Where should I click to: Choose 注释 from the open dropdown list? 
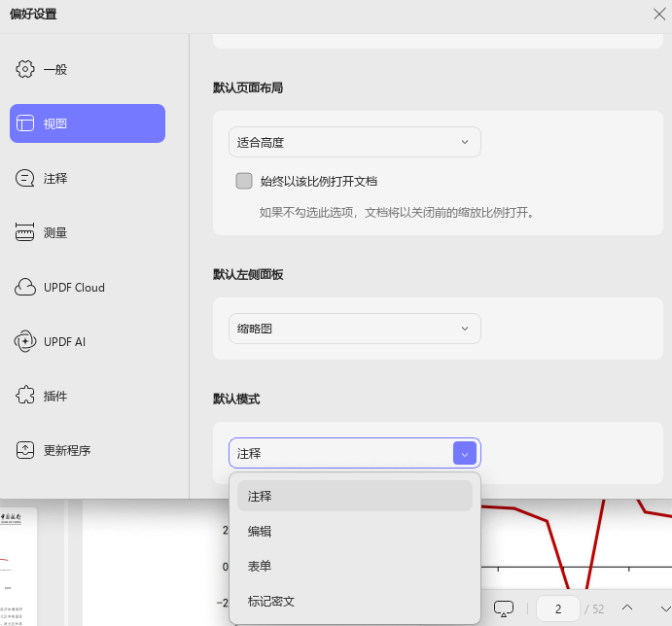pos(354,496)
